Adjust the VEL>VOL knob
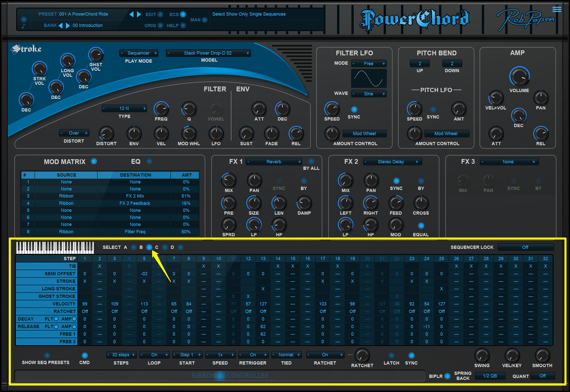 point(496,98)
